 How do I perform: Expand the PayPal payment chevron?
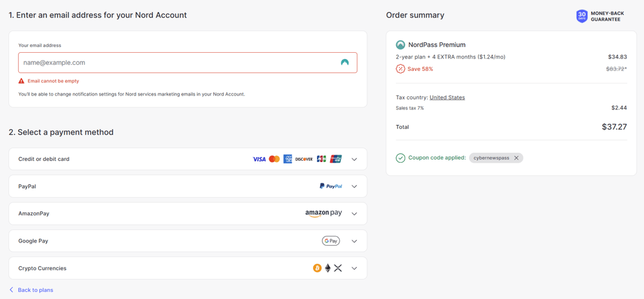(x=355, y=186)
